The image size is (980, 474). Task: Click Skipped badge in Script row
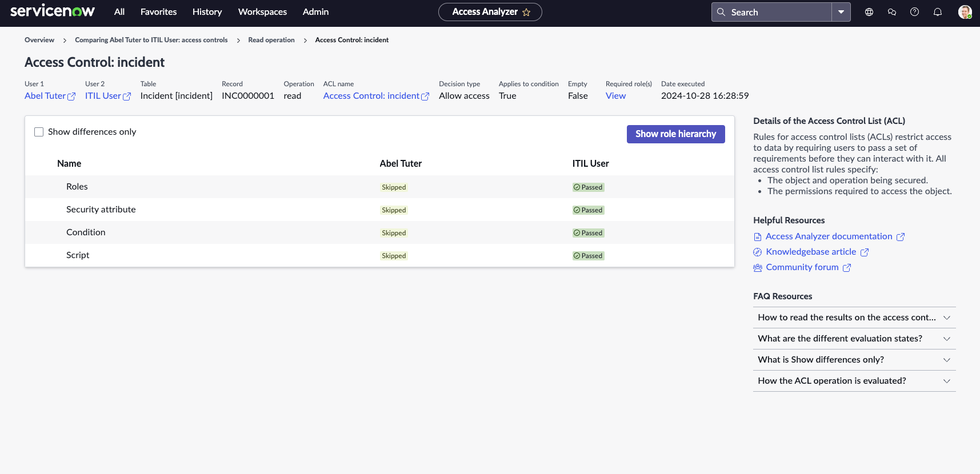[394, 256]
